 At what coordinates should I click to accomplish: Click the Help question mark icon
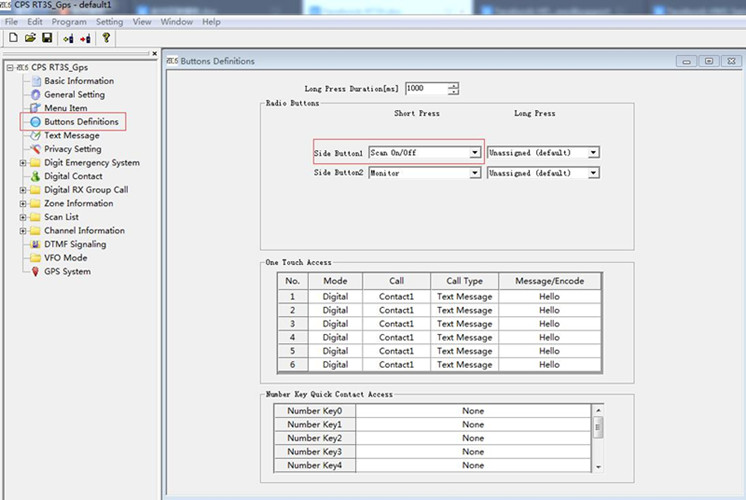106,38
